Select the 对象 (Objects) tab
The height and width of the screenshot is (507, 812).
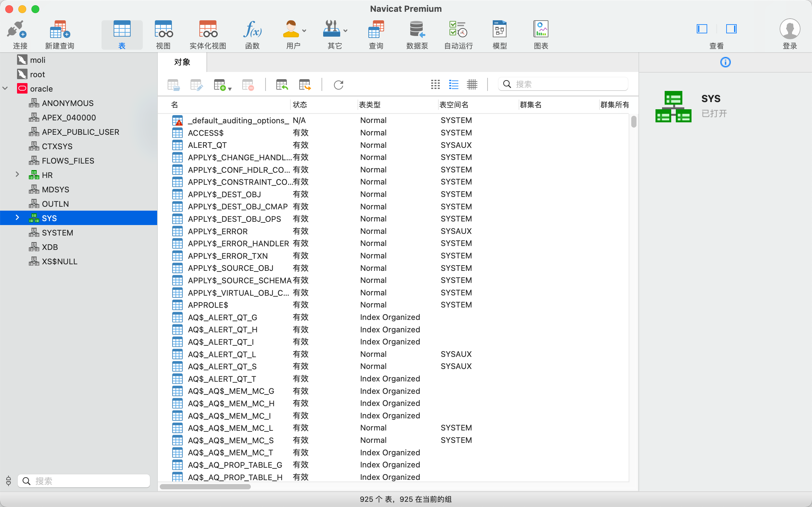(x=182, y=62)
